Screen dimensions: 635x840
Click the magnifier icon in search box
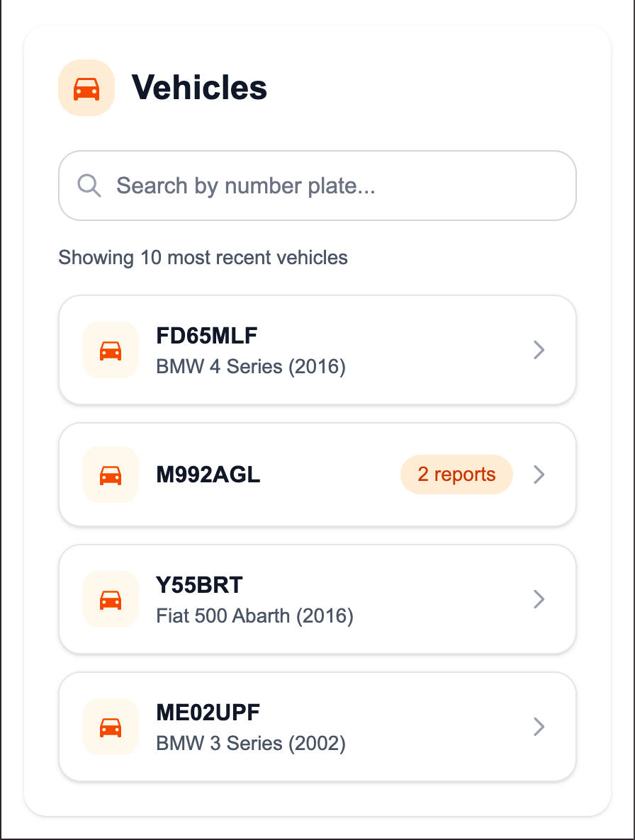pyautogui.click(x=89, y=186)
